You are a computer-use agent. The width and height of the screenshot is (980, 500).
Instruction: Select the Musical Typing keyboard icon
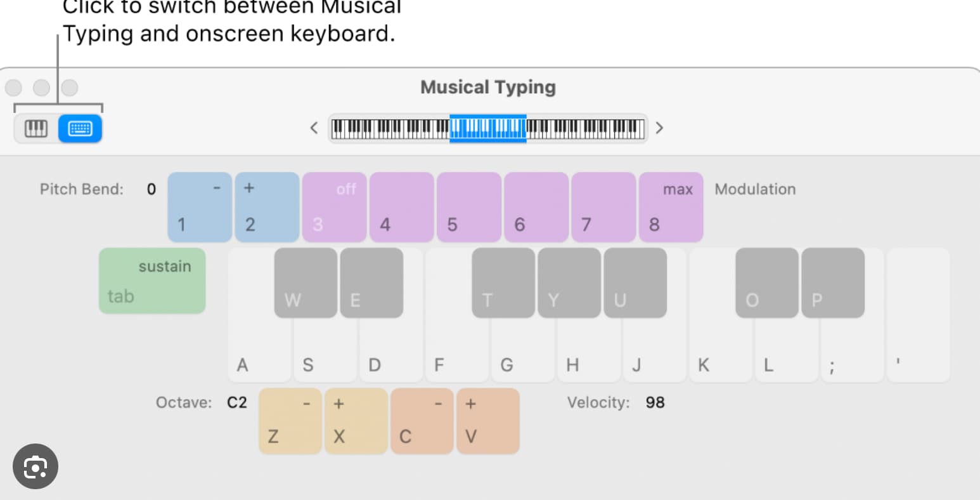80,129
